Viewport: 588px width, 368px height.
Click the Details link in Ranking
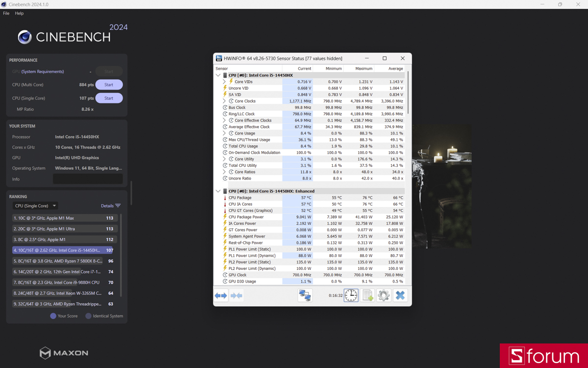click(x=107, y=206)
